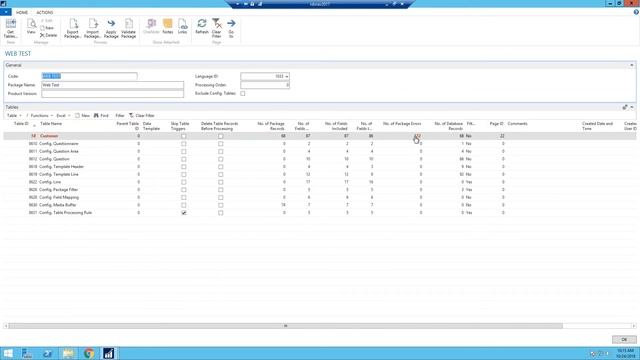Open the Excel menu in Tables toolbar

click(63, 116)
